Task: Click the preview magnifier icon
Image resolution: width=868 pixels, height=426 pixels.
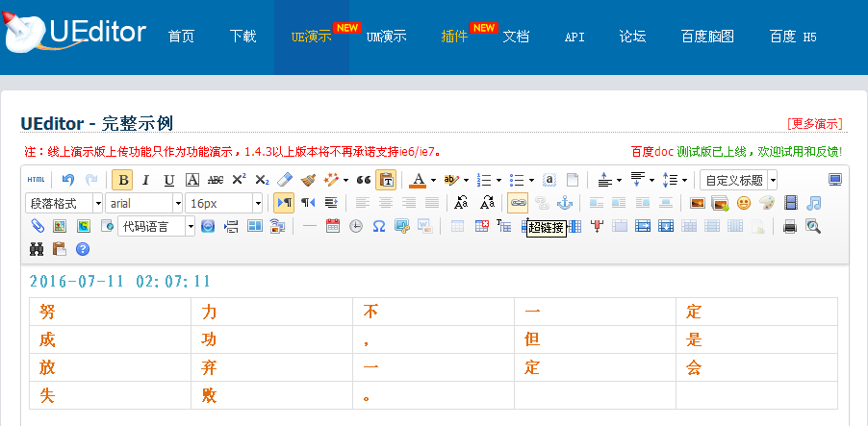Action: coord(813,226)
